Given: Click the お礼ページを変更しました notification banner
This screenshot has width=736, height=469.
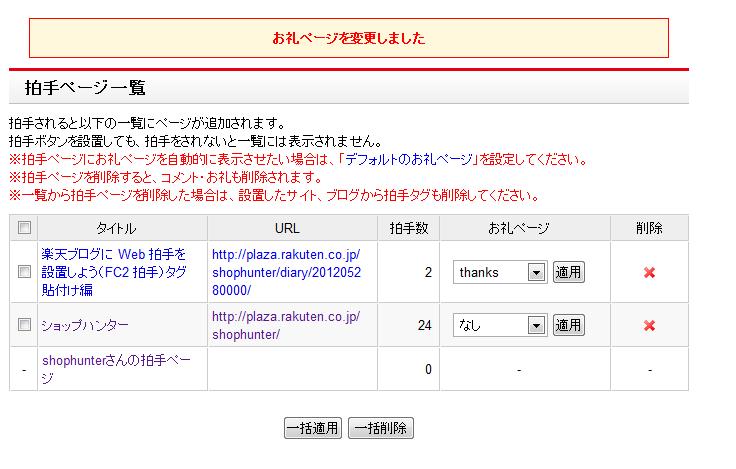Looking at the screenshot, I should pyautogui.click(x=349, y=38).
